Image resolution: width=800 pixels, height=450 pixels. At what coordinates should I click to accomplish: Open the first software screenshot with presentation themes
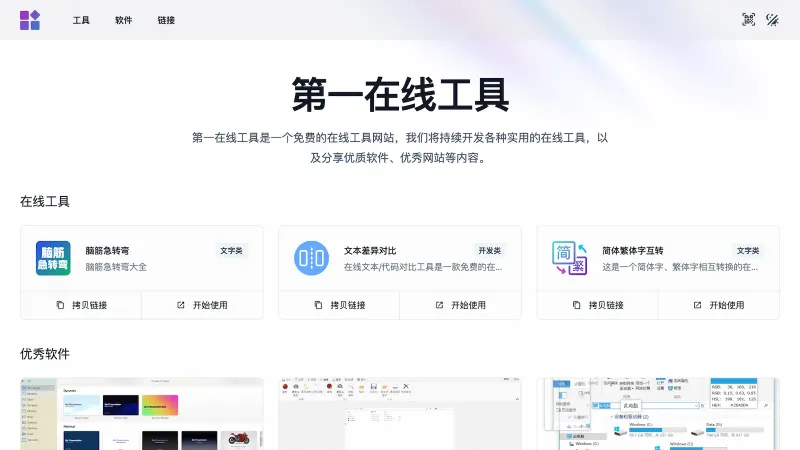(x=142, y=414)
